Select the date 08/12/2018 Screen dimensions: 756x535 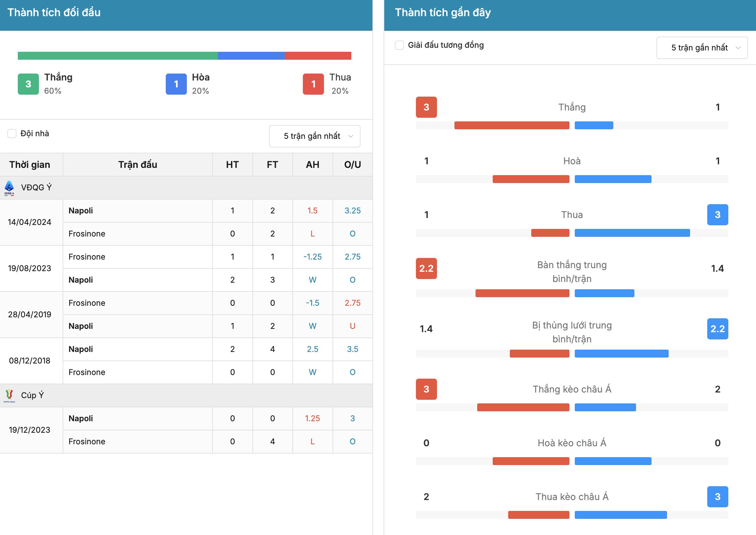(30, 361)
